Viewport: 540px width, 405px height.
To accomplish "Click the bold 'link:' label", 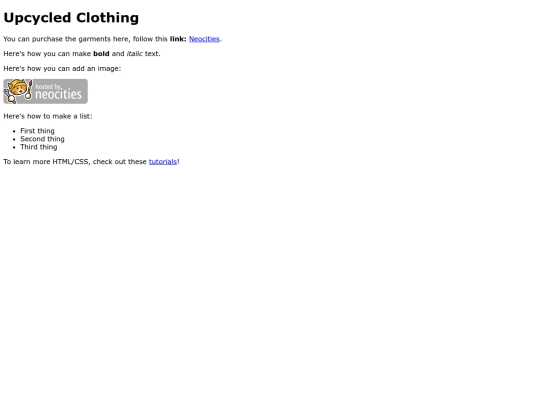I will click(178, 39).
